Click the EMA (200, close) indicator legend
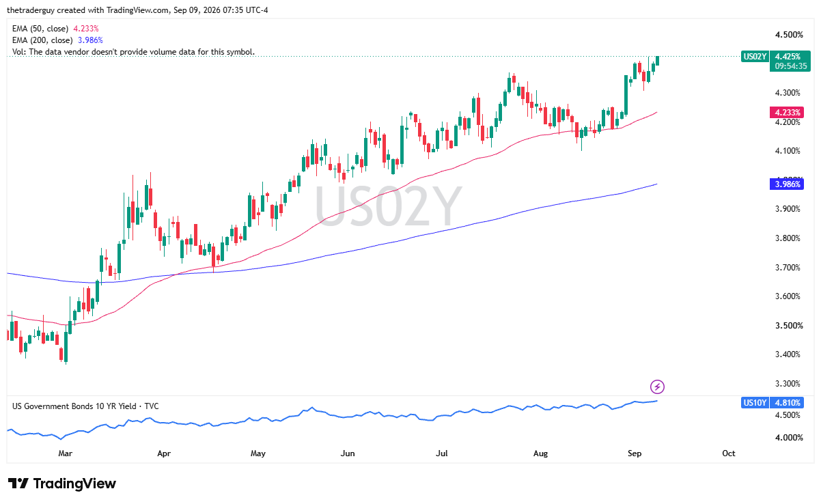The image size is (821, 504). click(x=57, y=40)
